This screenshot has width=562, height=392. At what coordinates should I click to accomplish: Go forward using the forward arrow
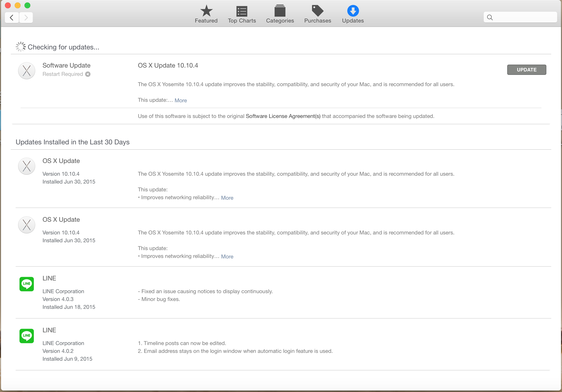[x=26, y=18]
